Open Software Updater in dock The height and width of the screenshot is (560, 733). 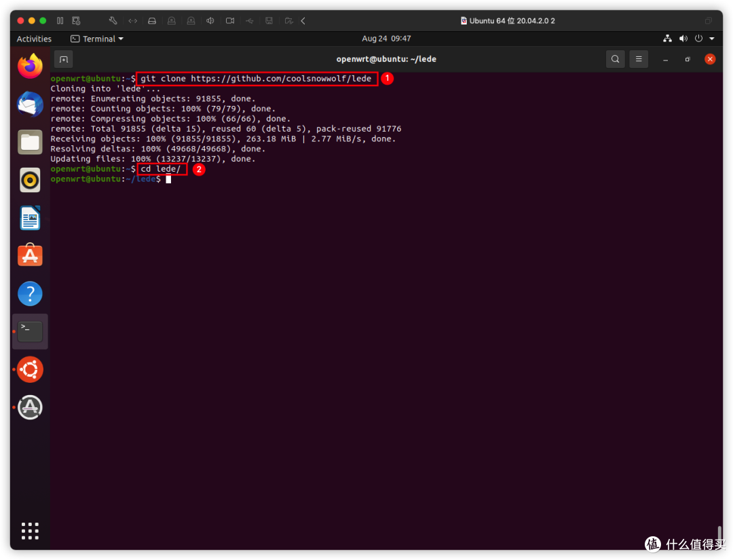[x=30, y=407]
